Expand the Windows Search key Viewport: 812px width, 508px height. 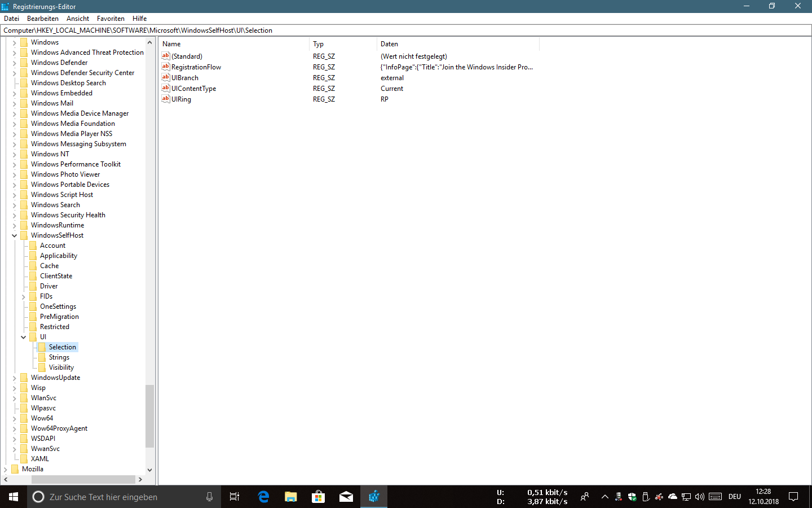click(x=15, y=205)
